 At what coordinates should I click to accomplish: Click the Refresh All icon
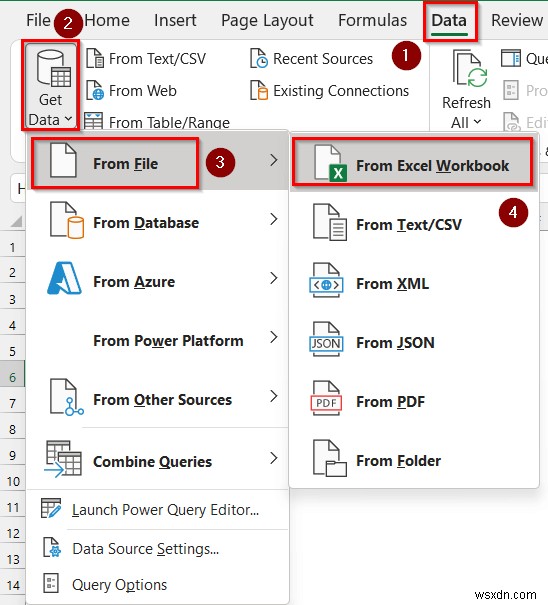470,69
